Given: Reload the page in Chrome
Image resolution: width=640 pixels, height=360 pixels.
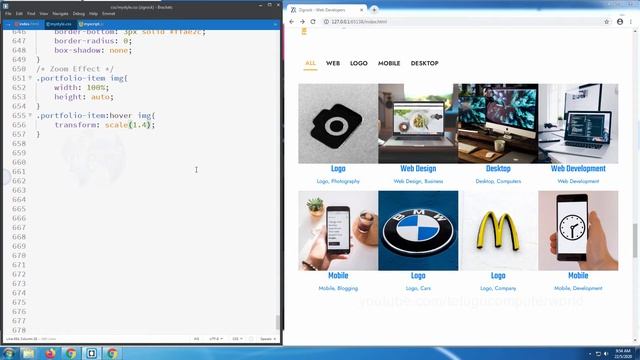Looking at the screenshot, I should click(x=313, y=22).
